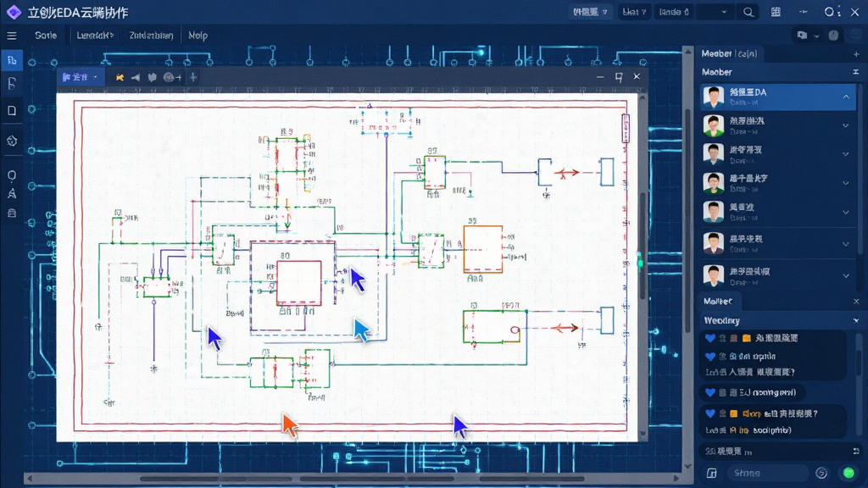Add a member with the plus icon
The height and width of the screenshot is (488, 868).
coord(856,53)
